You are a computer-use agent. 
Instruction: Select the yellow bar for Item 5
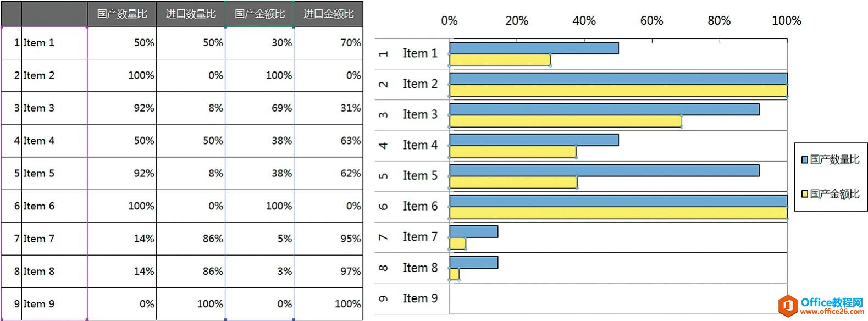512,182
